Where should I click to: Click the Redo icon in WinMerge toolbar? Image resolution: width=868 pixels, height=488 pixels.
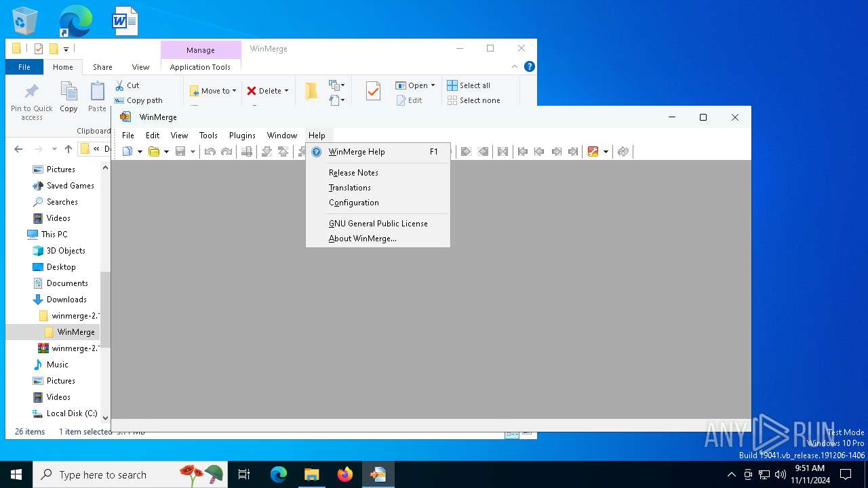226,152
